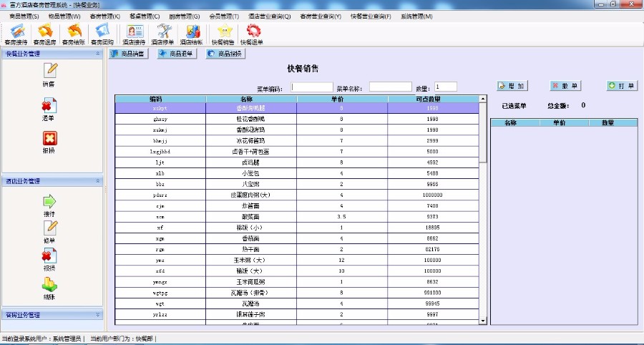Open 酒店结帐 from the toolbar
The image size is (644, 345).
[191, 34]
